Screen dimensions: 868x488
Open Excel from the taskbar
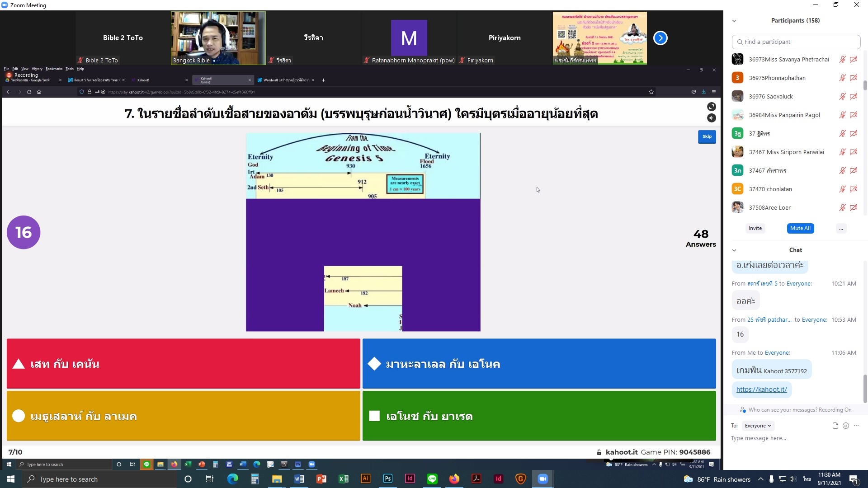coord(343,479)
